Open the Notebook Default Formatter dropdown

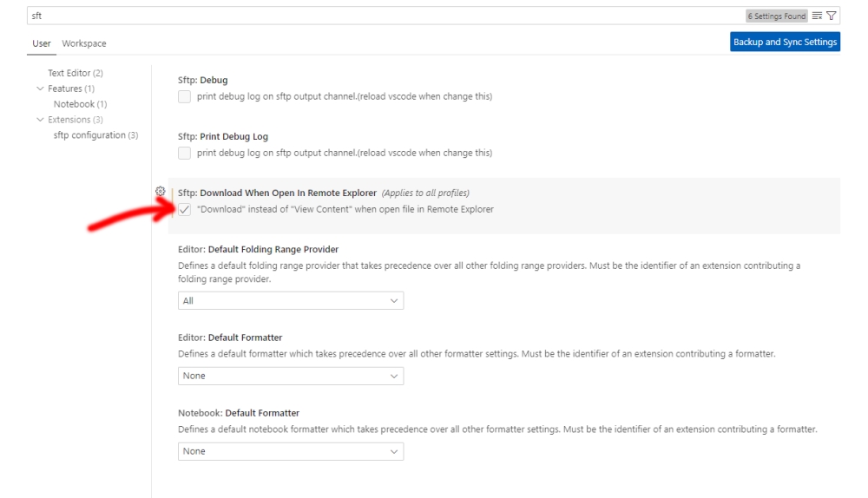(x=291, y=451)
